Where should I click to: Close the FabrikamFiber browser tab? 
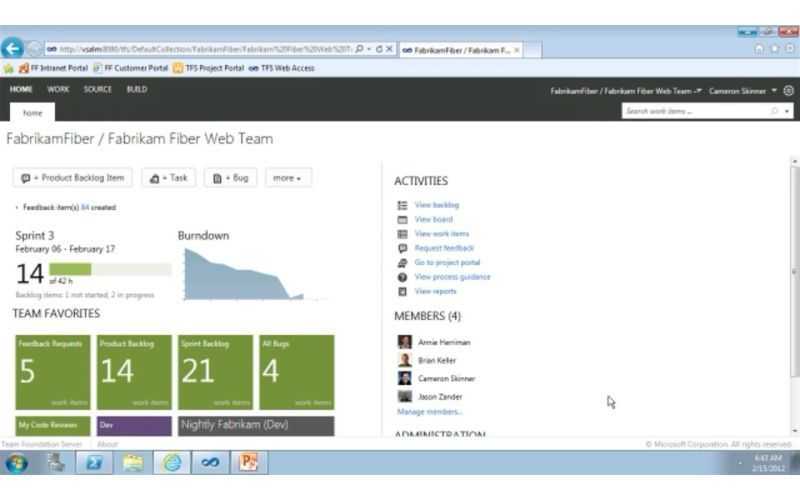[517, 50]
